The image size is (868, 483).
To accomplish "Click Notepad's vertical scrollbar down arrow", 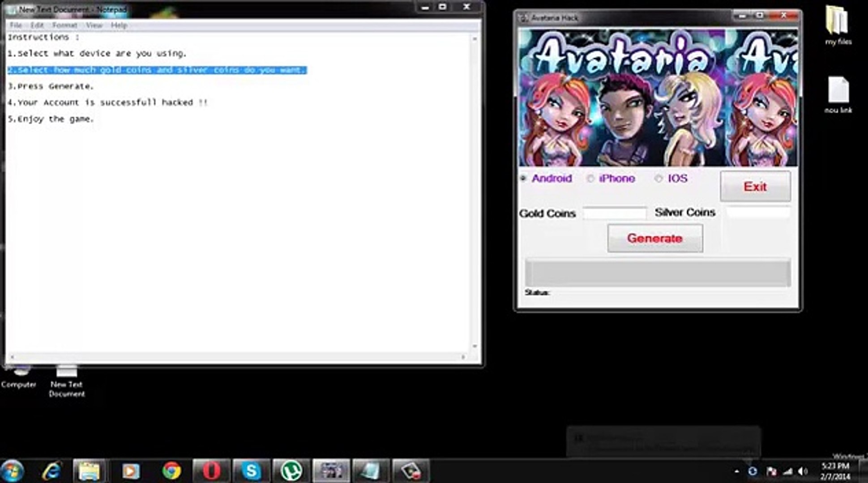I will pos(475,346).
